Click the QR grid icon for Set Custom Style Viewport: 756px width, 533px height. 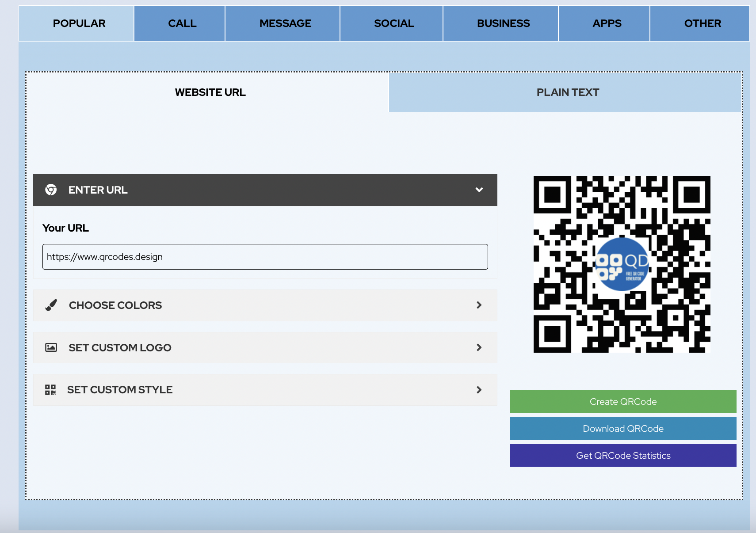pyautogui.click(x=50, y=390)
